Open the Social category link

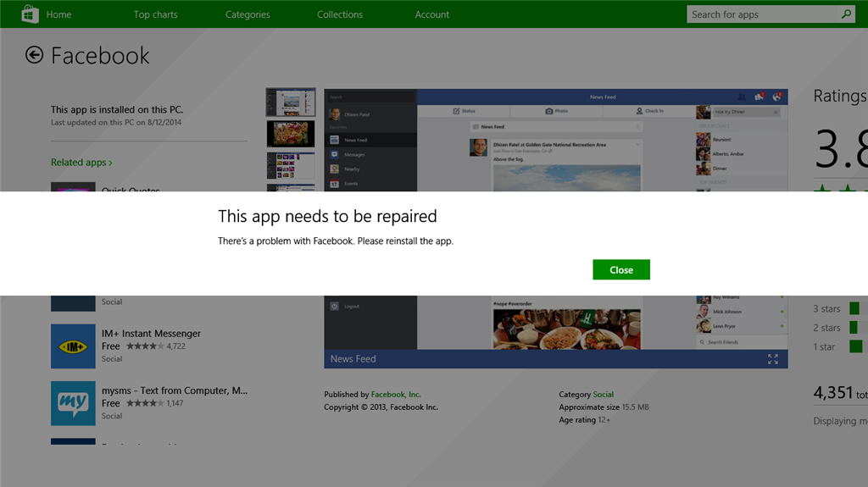click(x=603, y=394)
